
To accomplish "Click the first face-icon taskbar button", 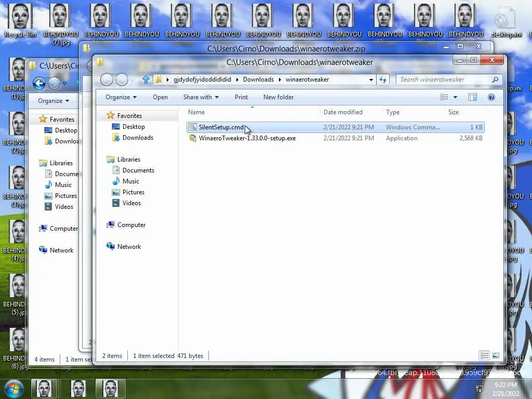I will point(44,389).
